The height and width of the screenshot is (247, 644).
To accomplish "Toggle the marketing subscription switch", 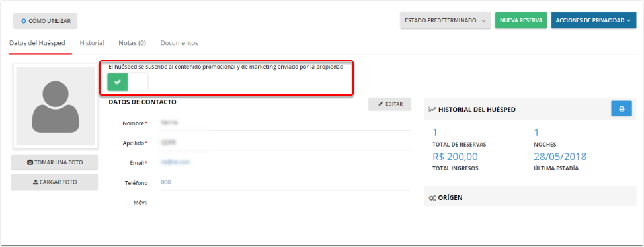I will (x=128, y=82).
